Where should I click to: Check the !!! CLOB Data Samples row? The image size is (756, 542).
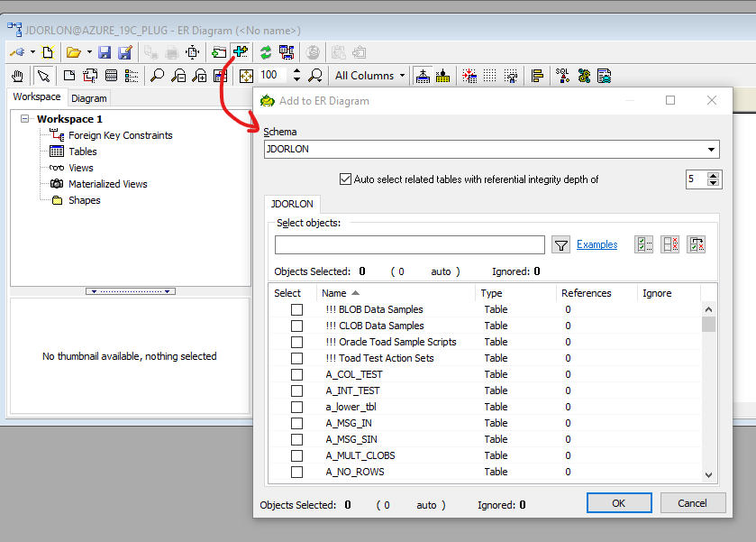tap(297, 326)
